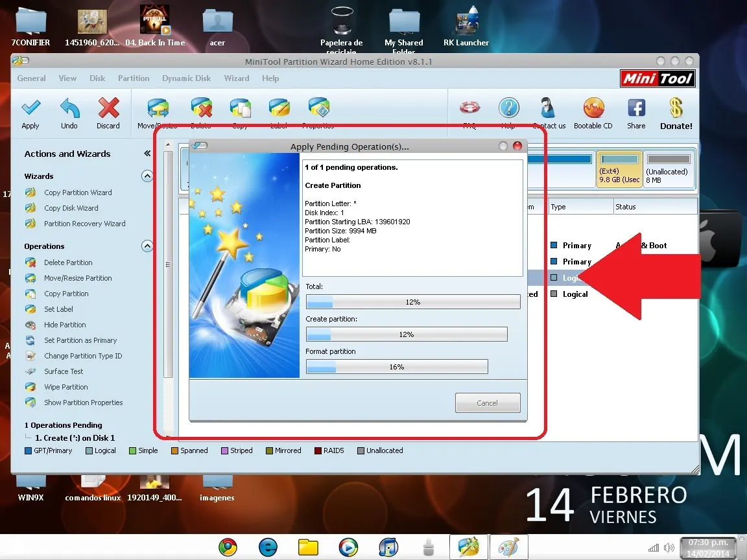Open the General menu
This screenshot has width=747, height=560.
point(31,78)
